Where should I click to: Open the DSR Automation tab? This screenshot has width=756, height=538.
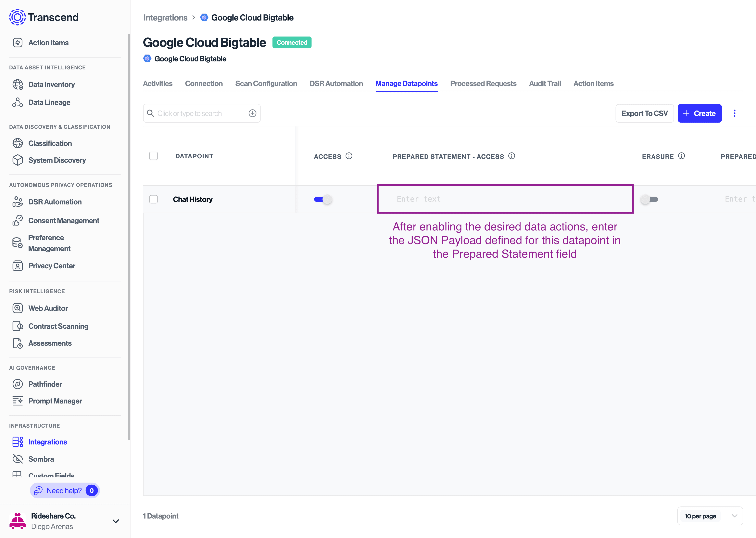[336, 84]
